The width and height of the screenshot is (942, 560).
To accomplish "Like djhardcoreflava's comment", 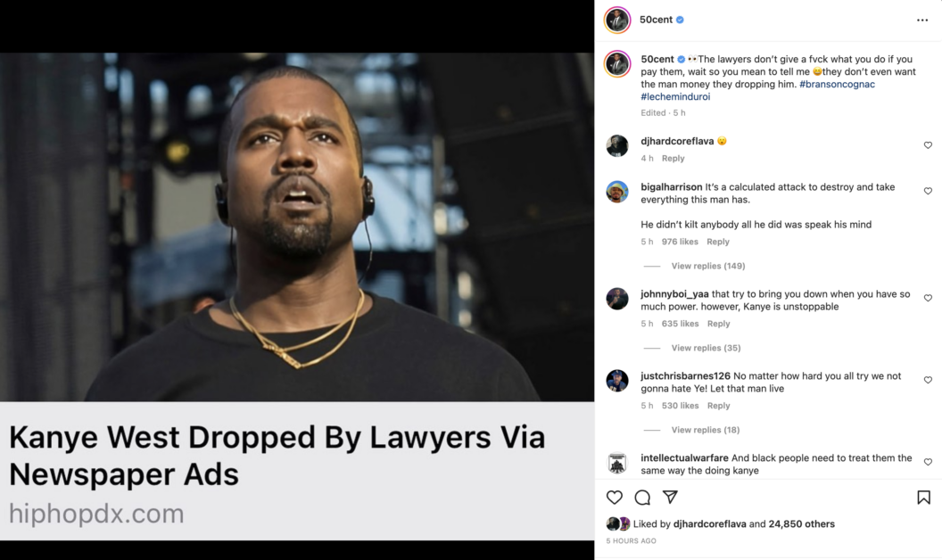I will pyautogui.click(x=928, y=145).
